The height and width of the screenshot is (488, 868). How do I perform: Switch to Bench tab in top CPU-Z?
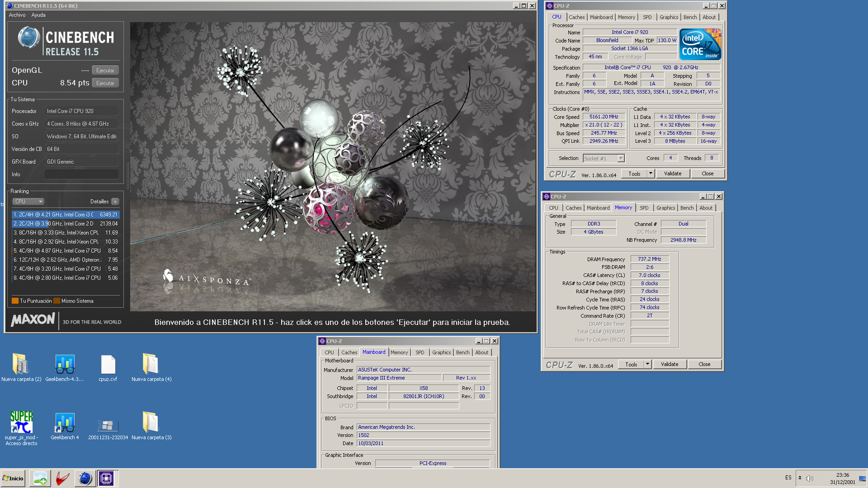coord(690,17)
